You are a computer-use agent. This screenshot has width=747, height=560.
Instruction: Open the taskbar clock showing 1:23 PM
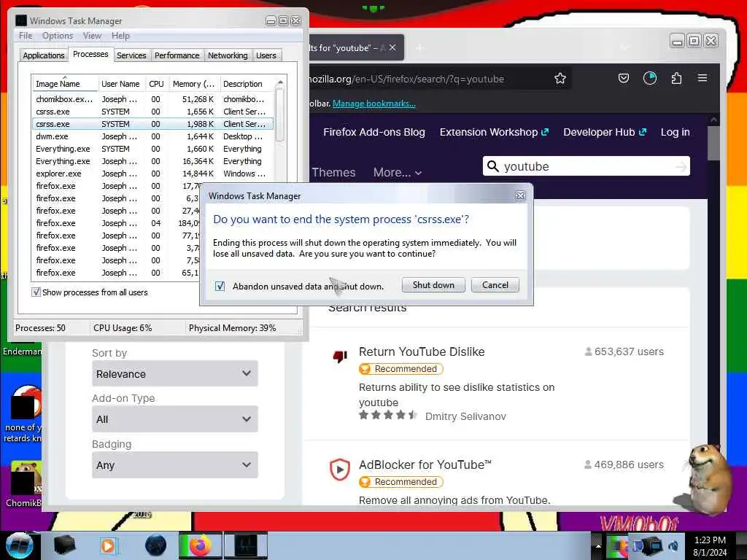(x=710, y=546)
